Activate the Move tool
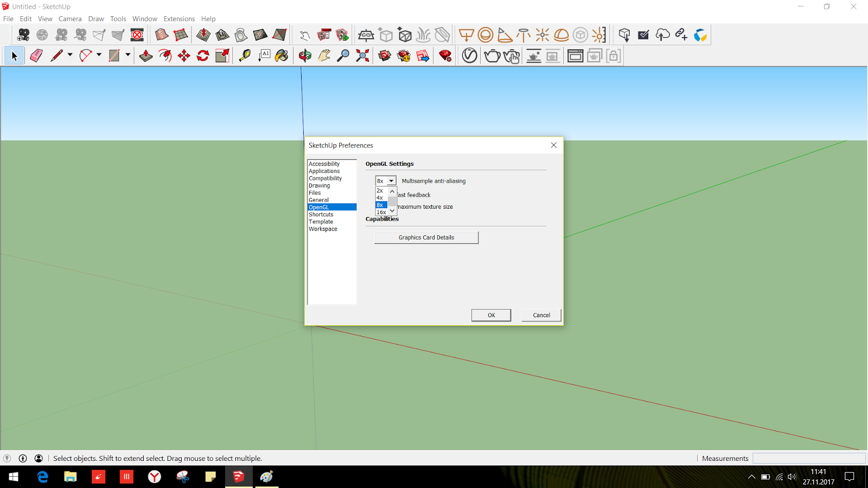Screen dimensions: 868x488 [184, 55]
